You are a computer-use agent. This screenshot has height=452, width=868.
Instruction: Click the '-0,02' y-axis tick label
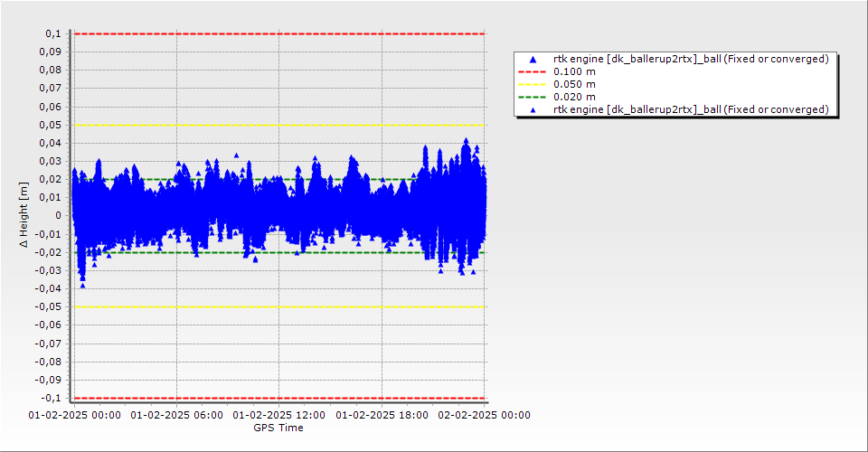coord(49,252)
